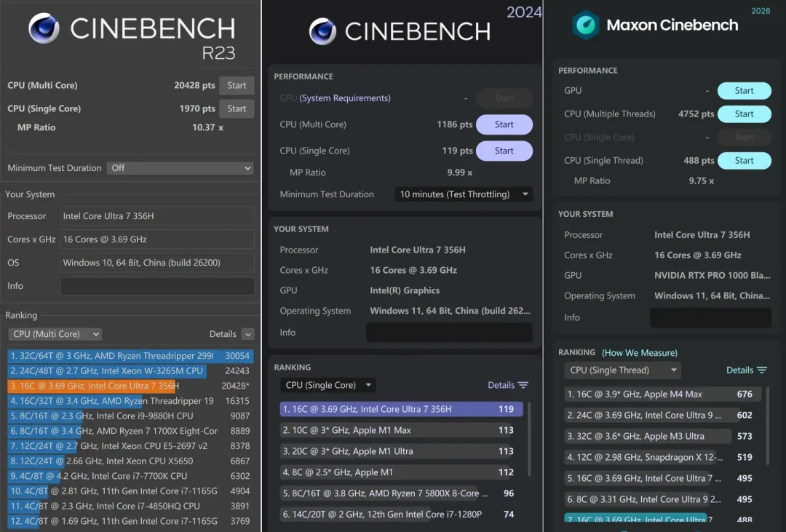Click the Cinebench 2024 ranking scrollbar
Image resolution: width=786 pixels, height=532 pixels.
point(529,439)
